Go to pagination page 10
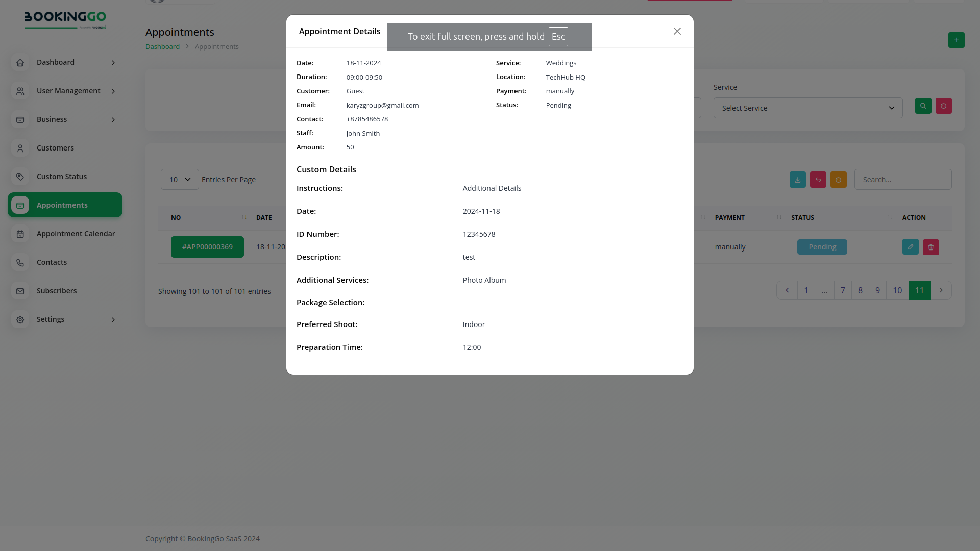Image resolution: width=980 pixels, height=551 pixels. (x=897, y=290)
